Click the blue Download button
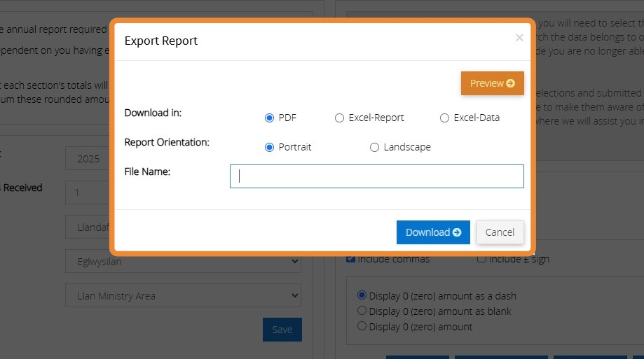 click(433, 232)
